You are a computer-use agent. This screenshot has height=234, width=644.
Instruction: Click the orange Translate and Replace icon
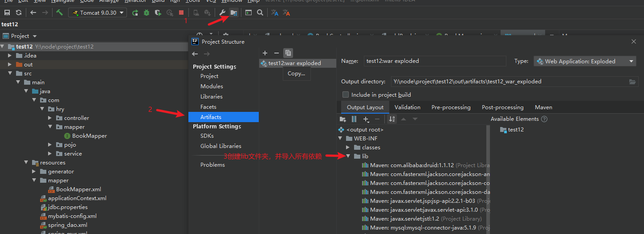click(x=286, y=13)
